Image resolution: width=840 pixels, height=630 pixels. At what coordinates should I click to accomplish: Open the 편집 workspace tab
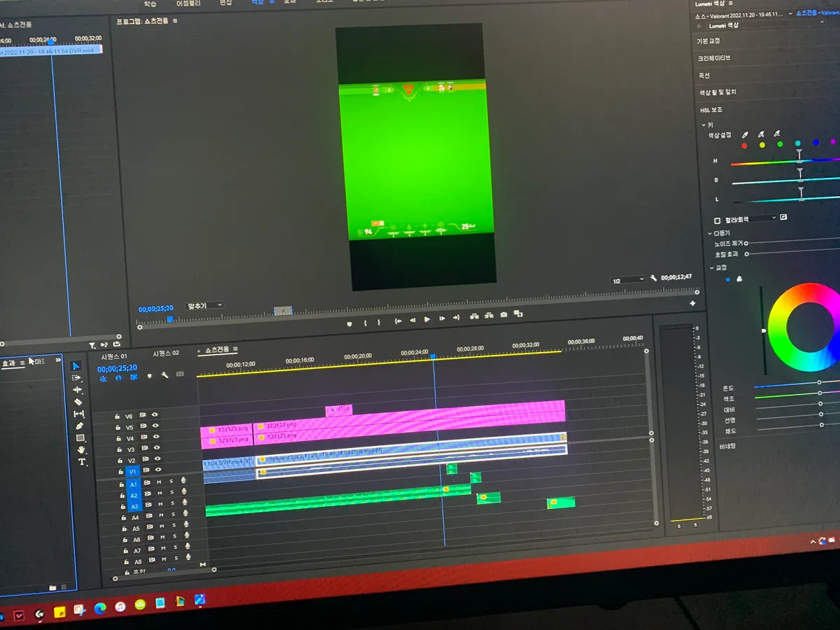pos(225,3)
